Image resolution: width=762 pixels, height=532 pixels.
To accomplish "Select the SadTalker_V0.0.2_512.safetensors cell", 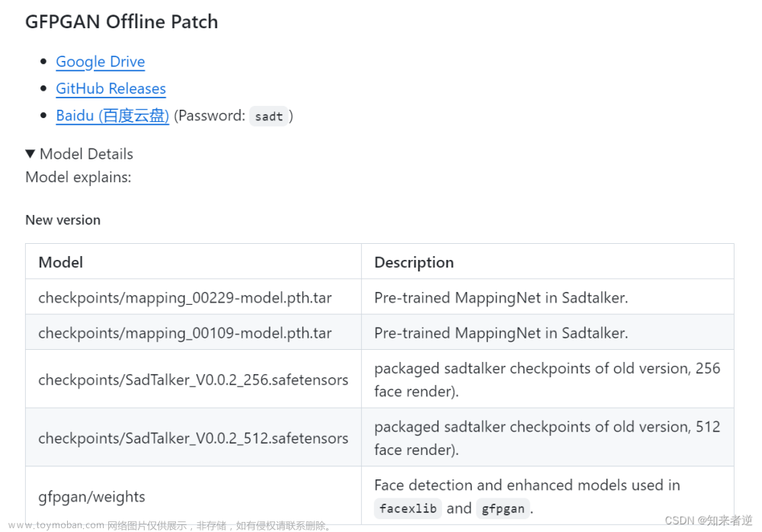I will coord(194,437).
